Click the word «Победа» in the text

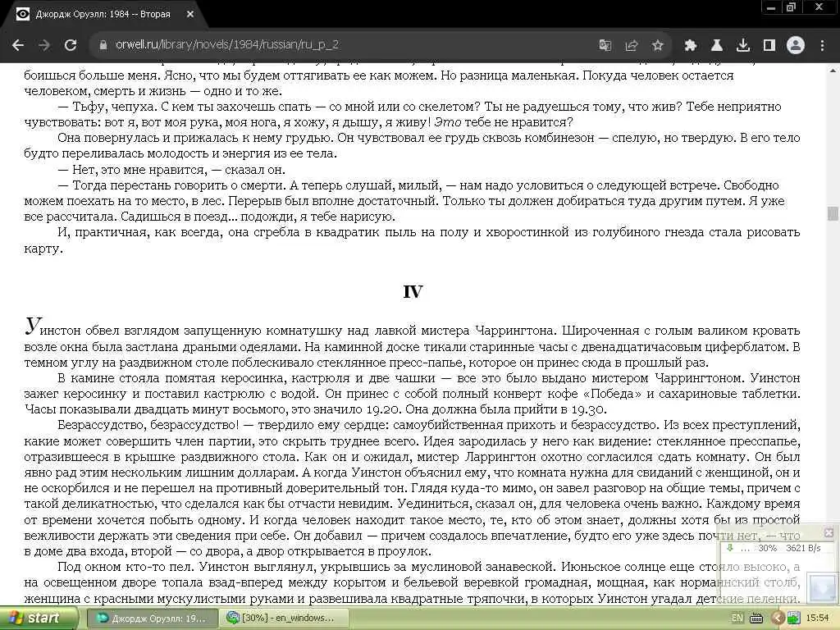[612, 394]
